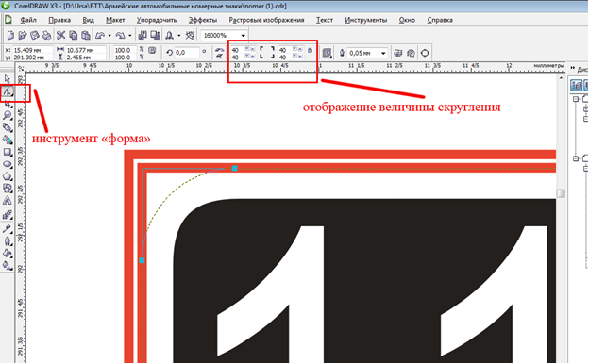Mirror the object vertically
589x364 pixels.
coord(219,57)
